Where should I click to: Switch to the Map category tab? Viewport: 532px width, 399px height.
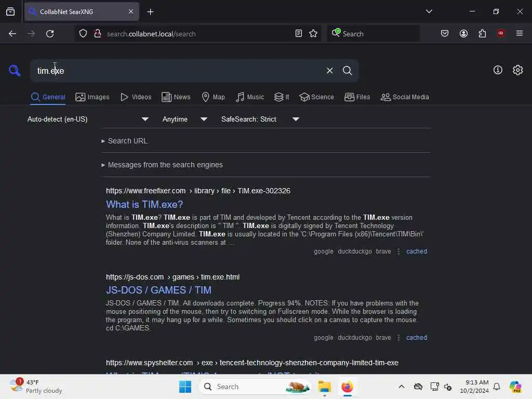pos(213,97)
